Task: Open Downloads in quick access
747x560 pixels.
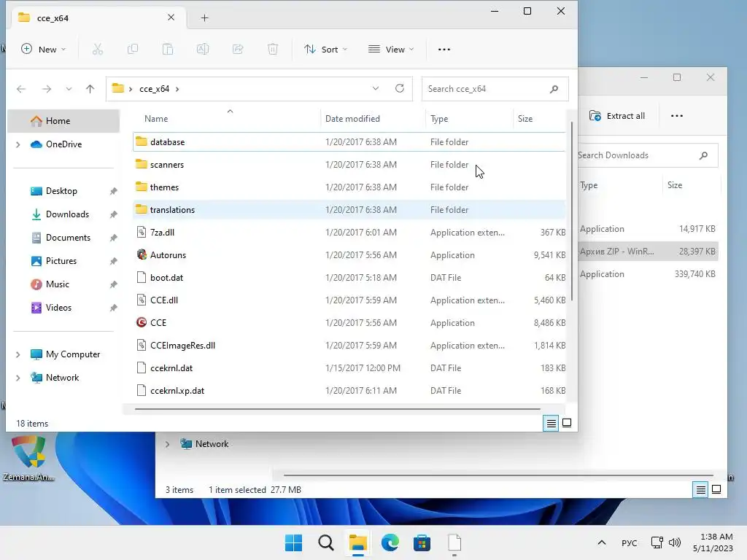Action: pyautogui.click(x=67, y=214)
